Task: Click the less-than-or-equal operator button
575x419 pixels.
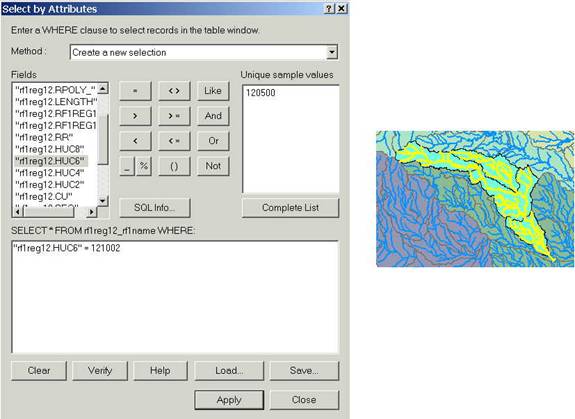Action: pos(174,141)
